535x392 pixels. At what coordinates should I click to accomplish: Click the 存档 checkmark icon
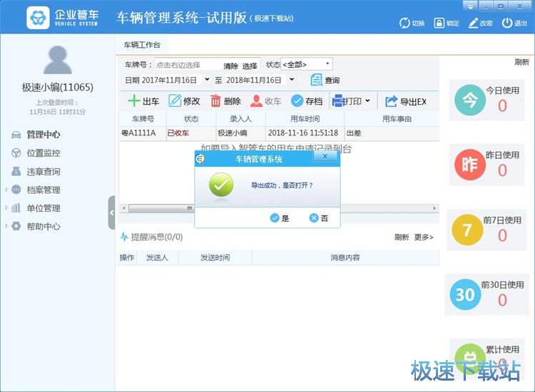click(x=297, y=101)
